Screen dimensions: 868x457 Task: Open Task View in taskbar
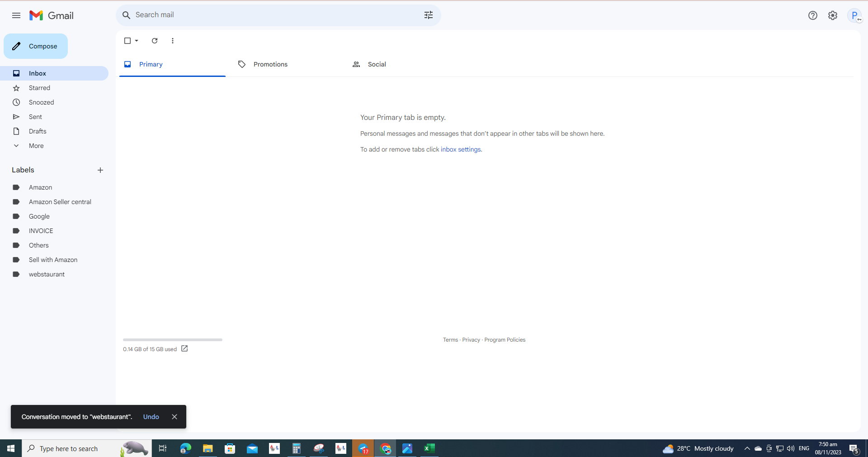click(163, 448)
